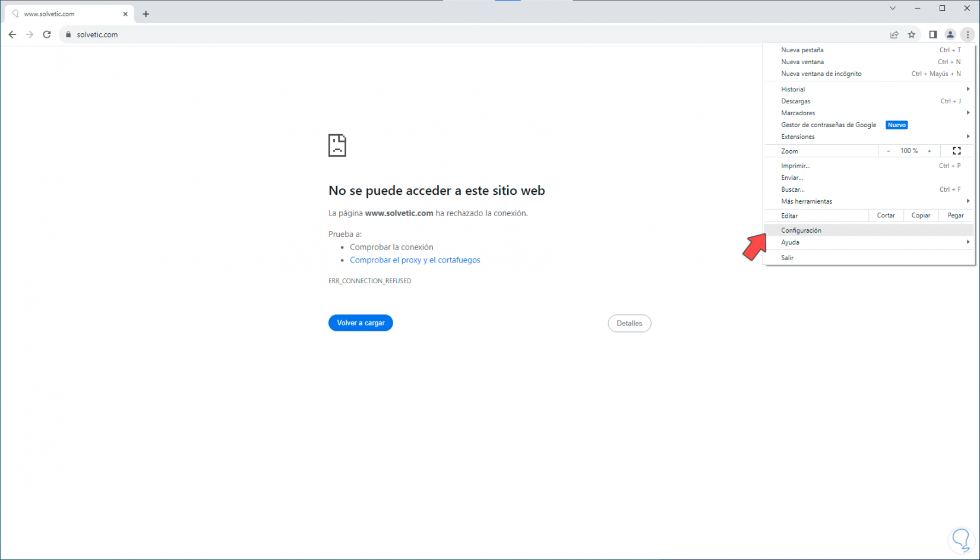Open Nueva ventana de incógnito
This screenshot has height=560, width=980.
(x=869, y=74)
